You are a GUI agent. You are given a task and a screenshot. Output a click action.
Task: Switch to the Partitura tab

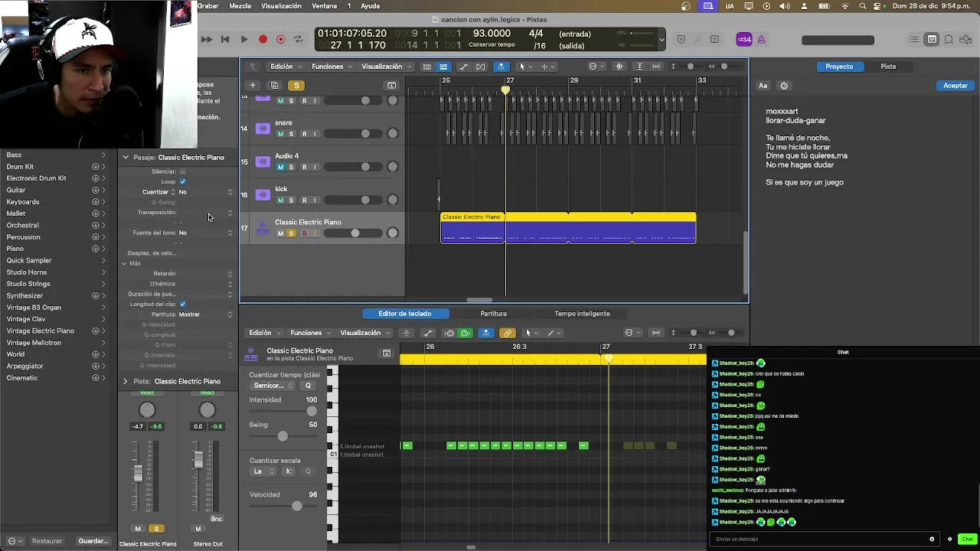pyautogui.click(x=493, y=314)
